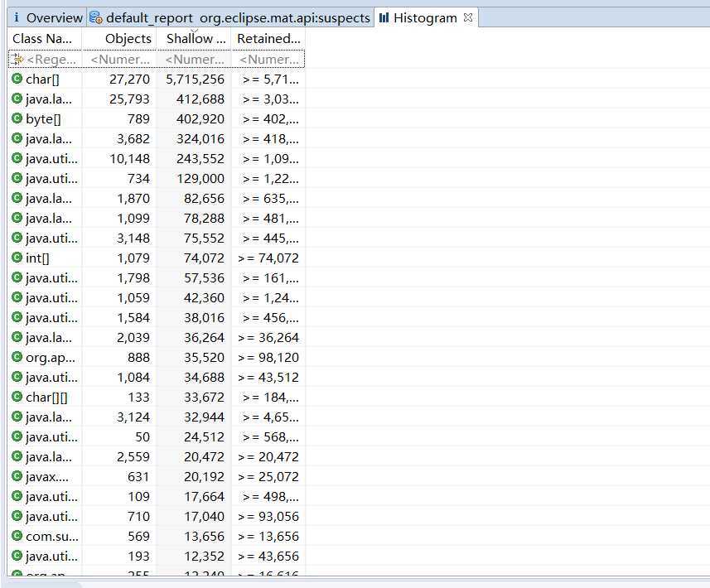Click the Objects numeric filter field
The width and height of the screenshot is (710, 588).
pyautogui.click(x=119, y=60)
